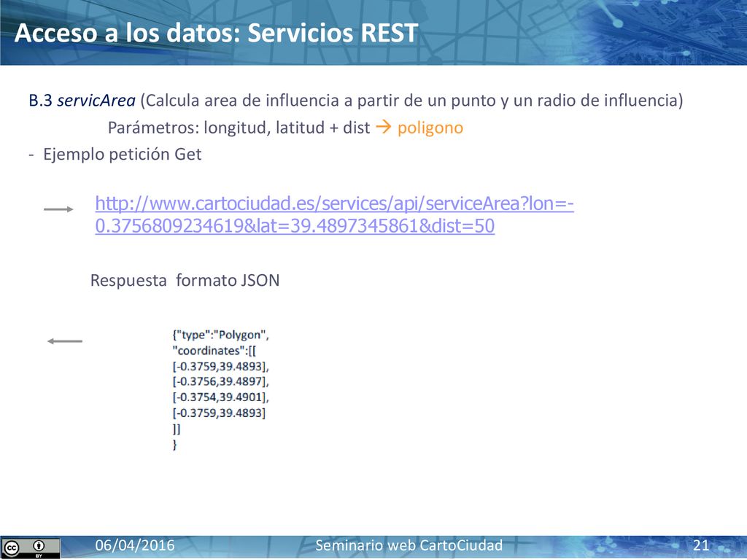The width and height of the screenshot is (747, 560).
Task: Click the orange word 'poligono'
Action: point(430,128)
